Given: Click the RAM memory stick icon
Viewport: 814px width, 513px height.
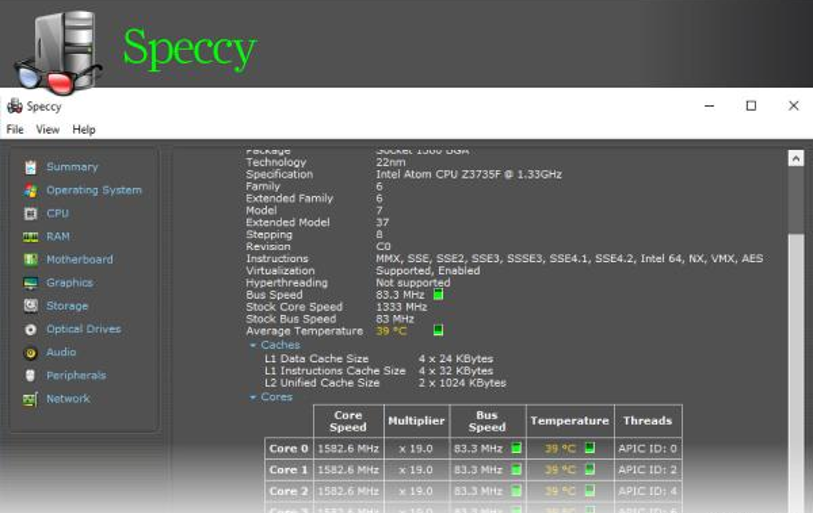Looking at the screenshot, I should (x=31, y=237).
